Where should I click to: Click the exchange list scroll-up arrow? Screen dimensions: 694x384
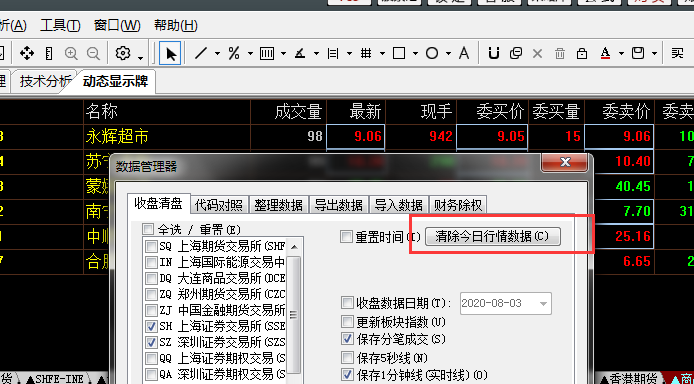pos(294,247)
